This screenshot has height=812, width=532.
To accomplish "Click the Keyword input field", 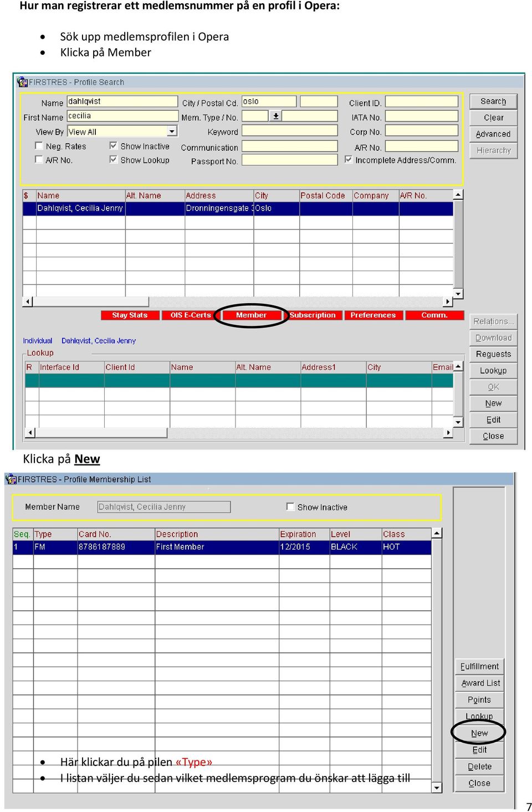I will [290, 131].
